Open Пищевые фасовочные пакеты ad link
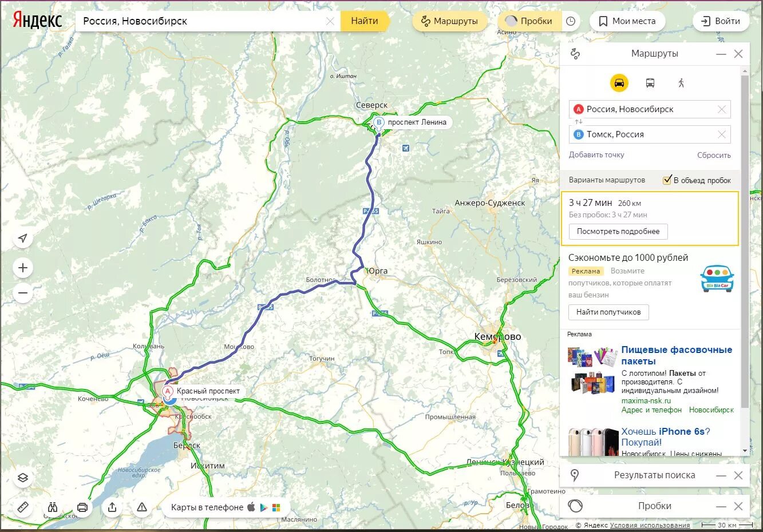 point(677,355)
